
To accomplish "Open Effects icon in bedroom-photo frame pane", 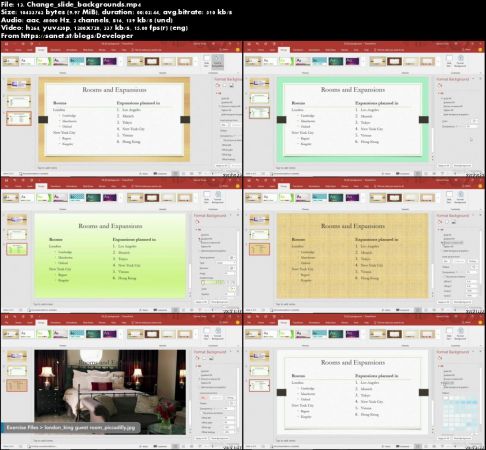I will (204, 358).
